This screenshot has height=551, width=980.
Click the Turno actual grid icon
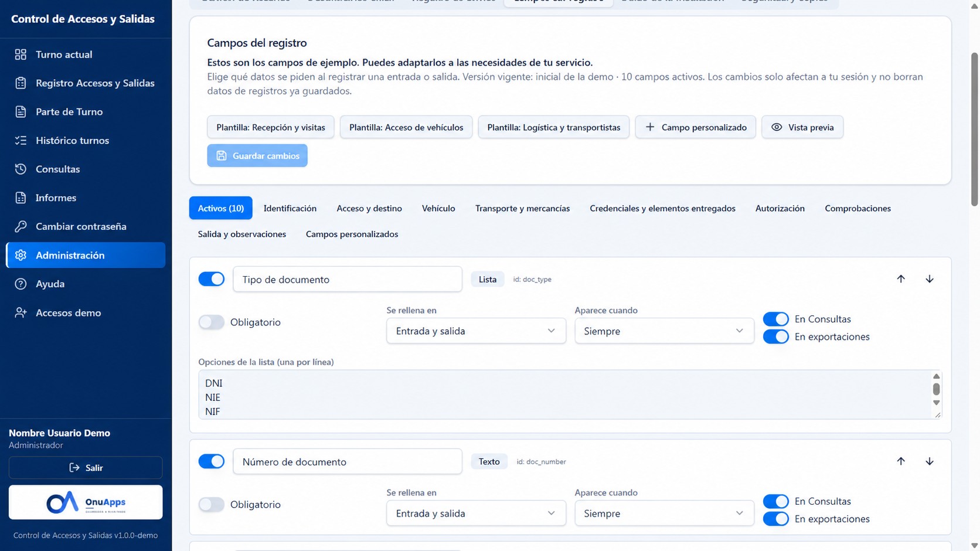(x=21, y=55)
